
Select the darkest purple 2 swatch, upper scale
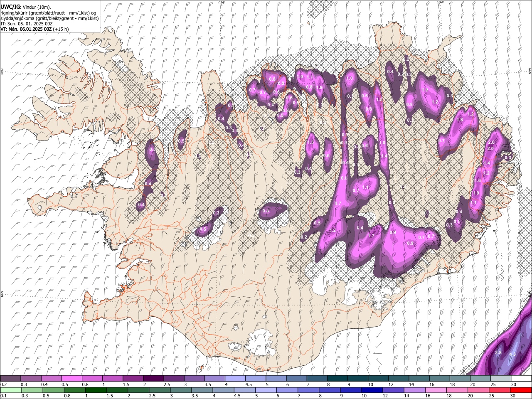pyautogui.click(x=153, y=378)
